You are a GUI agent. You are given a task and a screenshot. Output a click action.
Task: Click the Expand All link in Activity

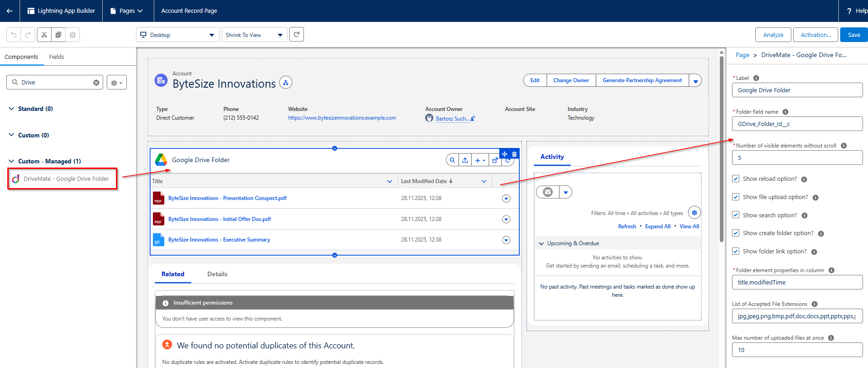[x=658, y=226]
